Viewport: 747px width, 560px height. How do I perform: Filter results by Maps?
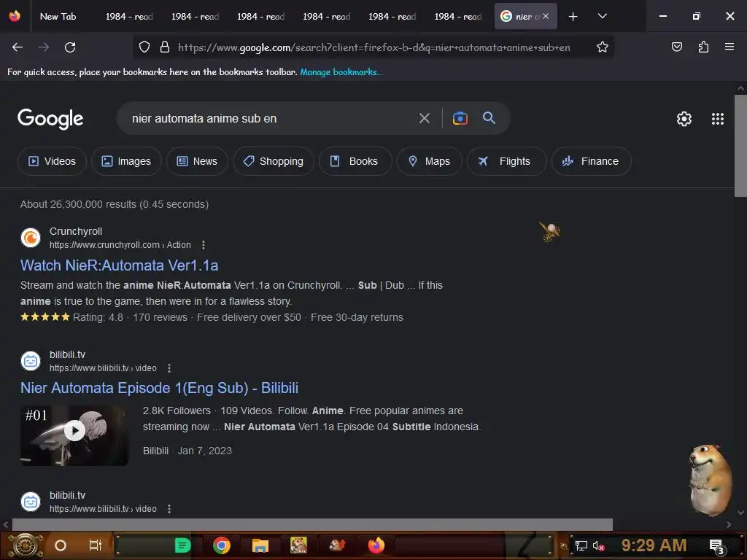pyautogui.click(x=429, y=161)
